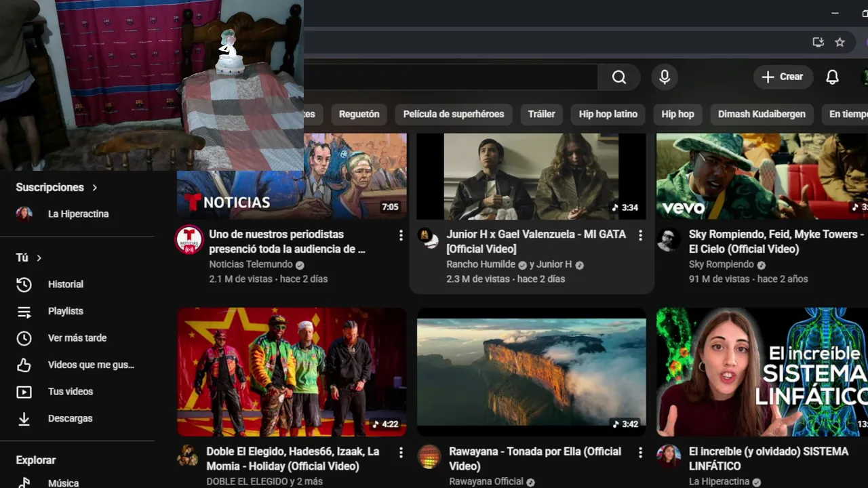Click Noticias Telemundo channel name

point(251,264)
